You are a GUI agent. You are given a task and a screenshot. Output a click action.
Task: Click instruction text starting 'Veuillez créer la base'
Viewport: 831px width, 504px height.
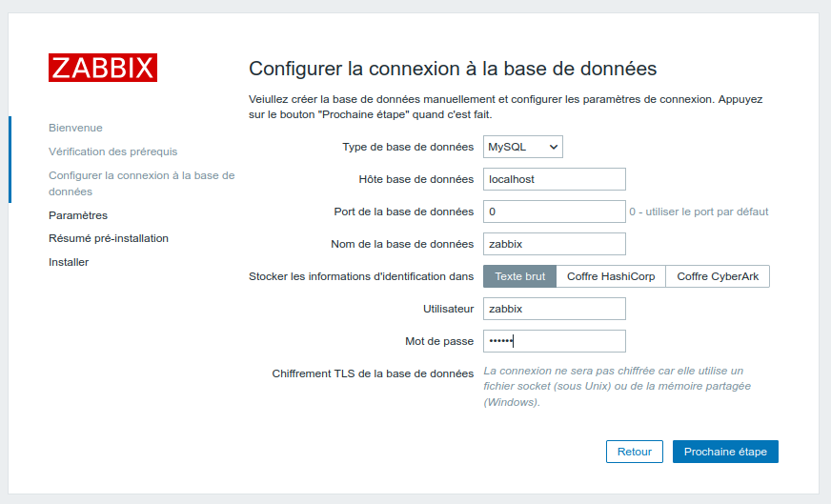pos(506,107)
